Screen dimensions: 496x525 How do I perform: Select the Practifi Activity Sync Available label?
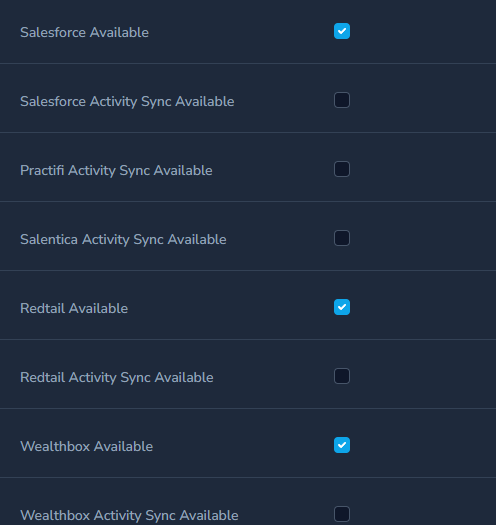point(116,171)
